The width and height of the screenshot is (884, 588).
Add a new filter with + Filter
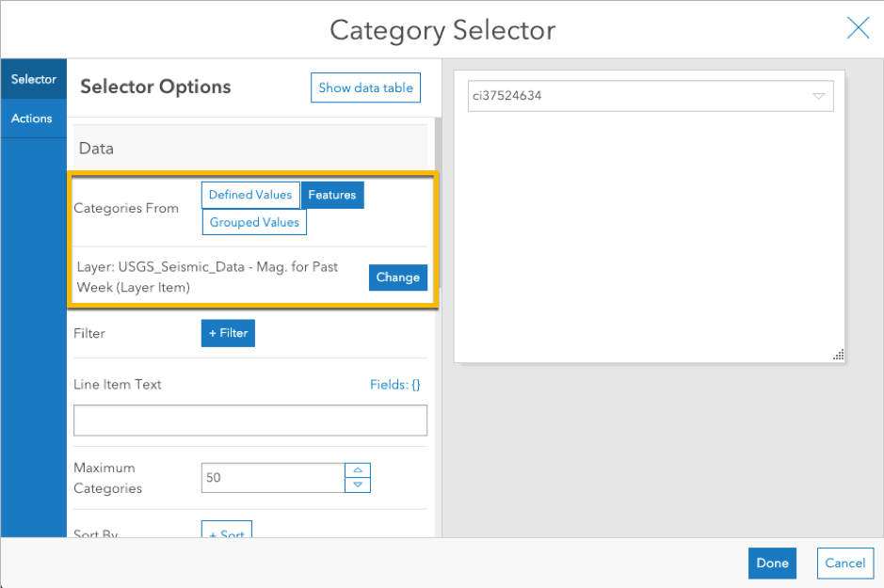click(x=228, y=333)
